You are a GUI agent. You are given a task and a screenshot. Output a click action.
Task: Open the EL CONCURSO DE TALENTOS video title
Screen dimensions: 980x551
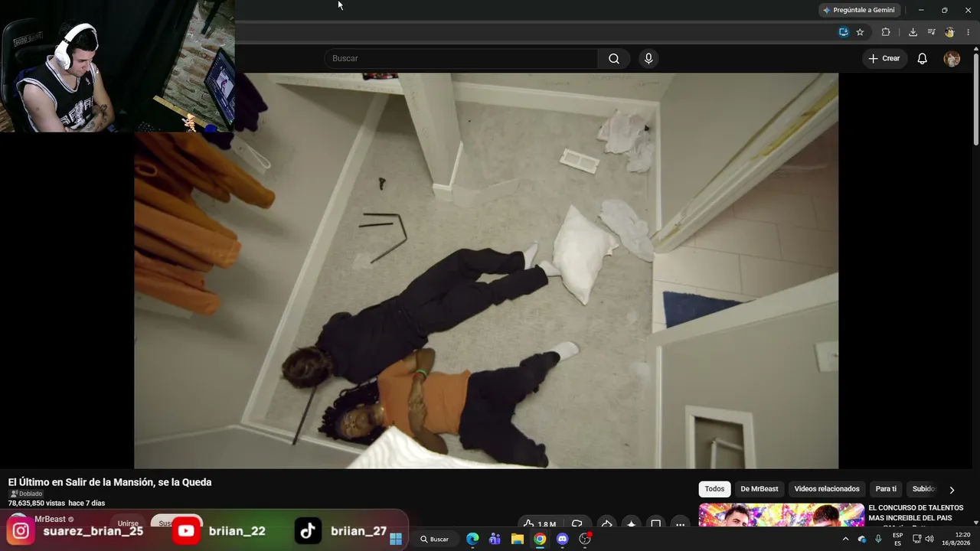(916, 513)
